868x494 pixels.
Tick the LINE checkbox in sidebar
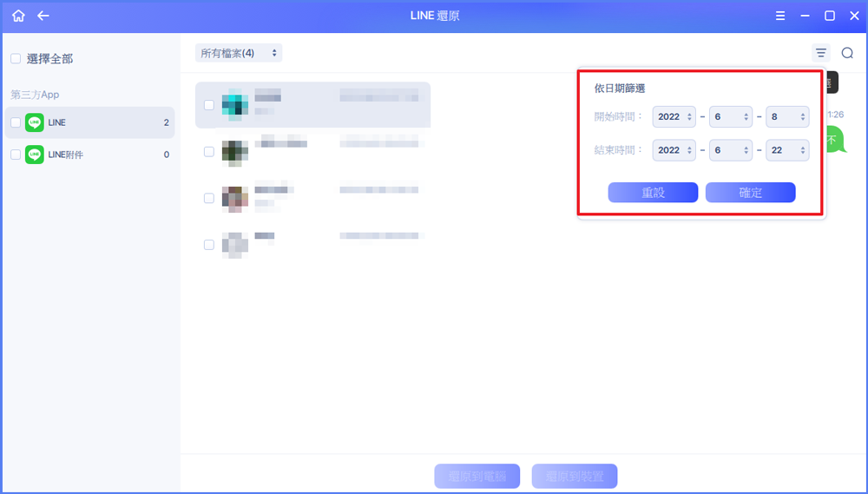click(16, 122)
